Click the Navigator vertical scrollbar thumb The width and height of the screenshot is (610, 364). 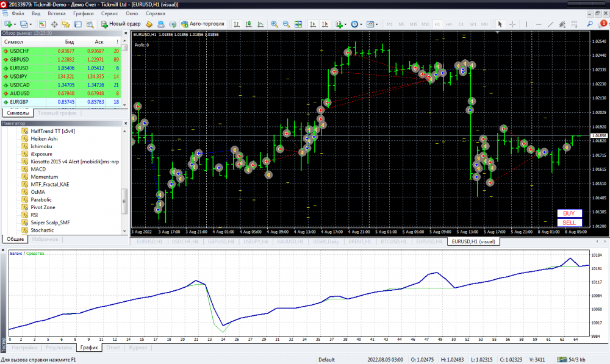pos(124,201)
